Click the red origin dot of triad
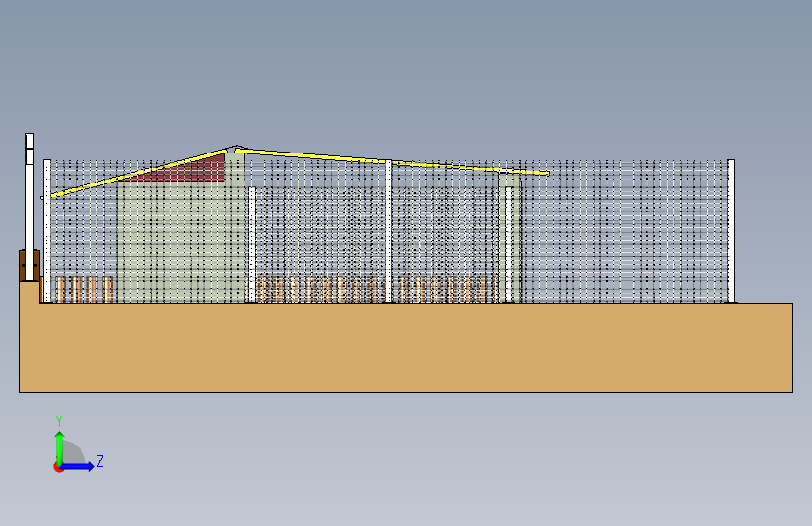This screenshot has width=812, height=526. 58,467
